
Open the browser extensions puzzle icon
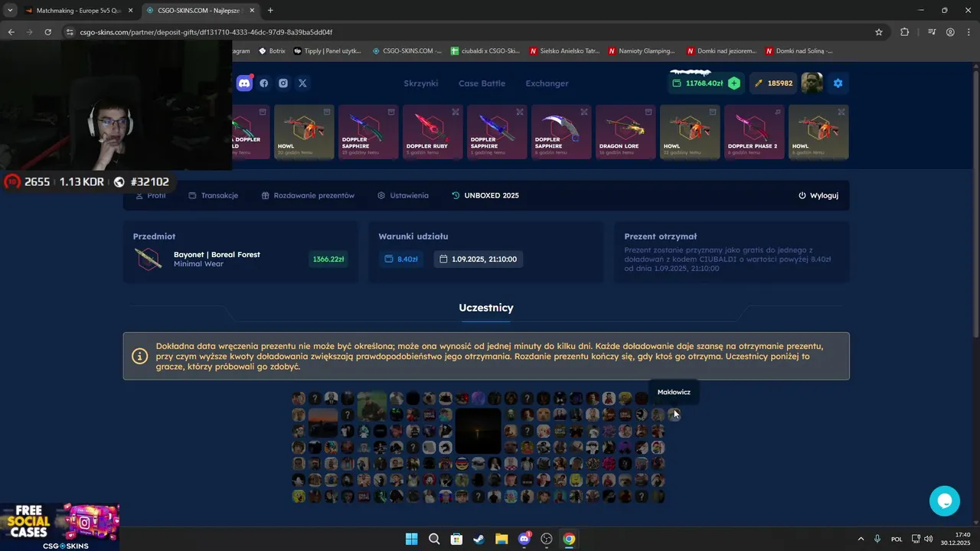(x=904, y=32)
